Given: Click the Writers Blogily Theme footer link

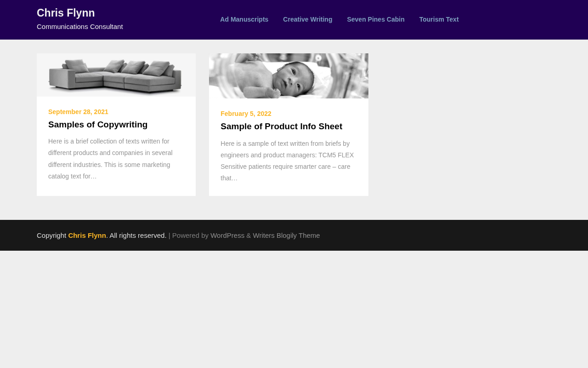Looking at the screenshot, I should (286, 236).
